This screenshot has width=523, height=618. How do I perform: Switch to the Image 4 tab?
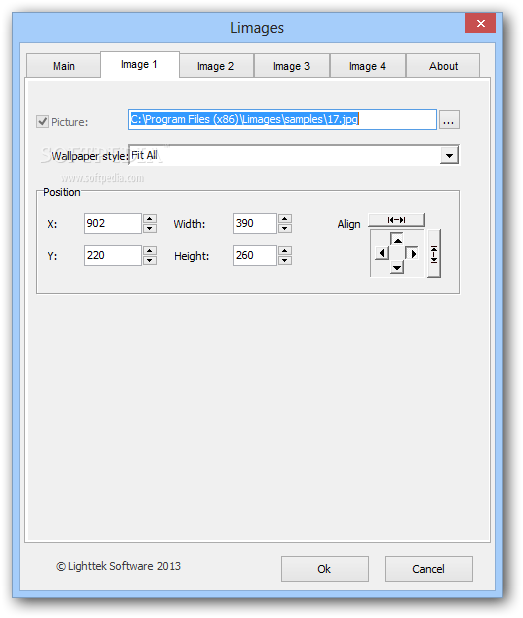click(367, 66)
